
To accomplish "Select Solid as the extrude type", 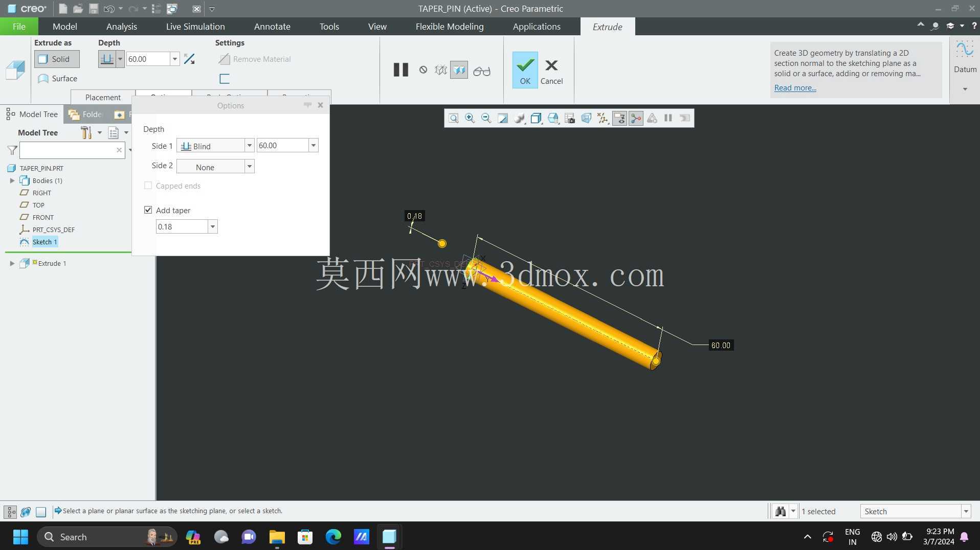I will 57,59.
